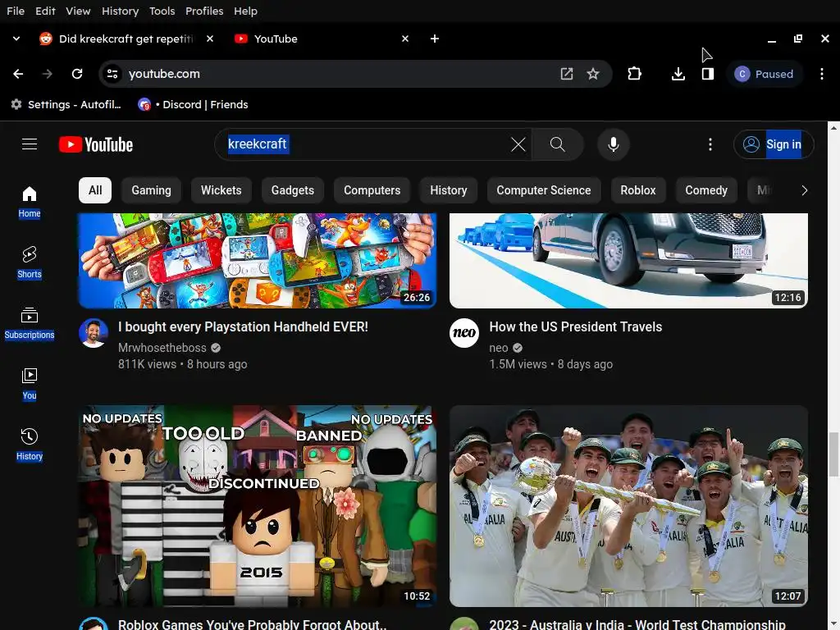
Task: Start voice search with microphone
Action: pos(614,144)
